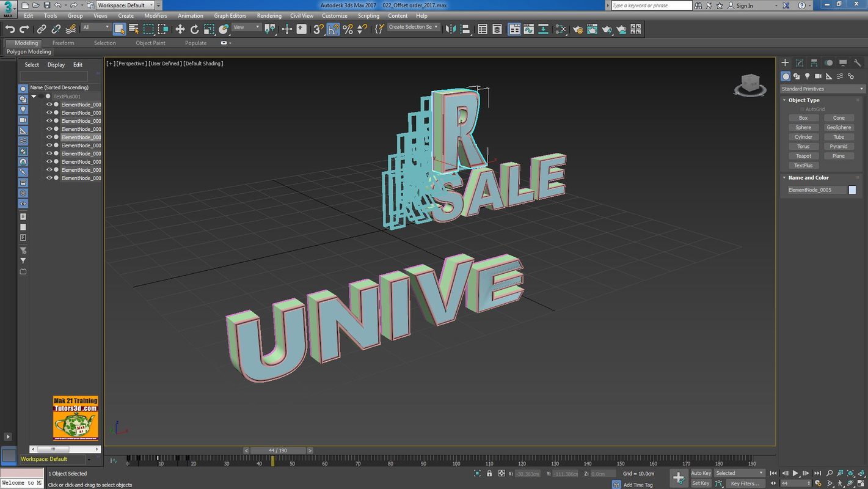Open Render Setup teapot icon

coord(577,29)
